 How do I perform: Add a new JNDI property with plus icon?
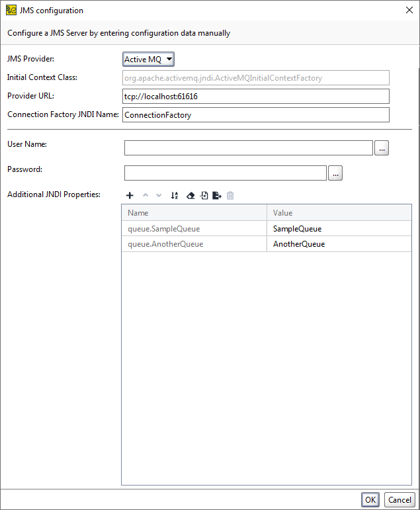pyautogui.click(x=130, y=196)
